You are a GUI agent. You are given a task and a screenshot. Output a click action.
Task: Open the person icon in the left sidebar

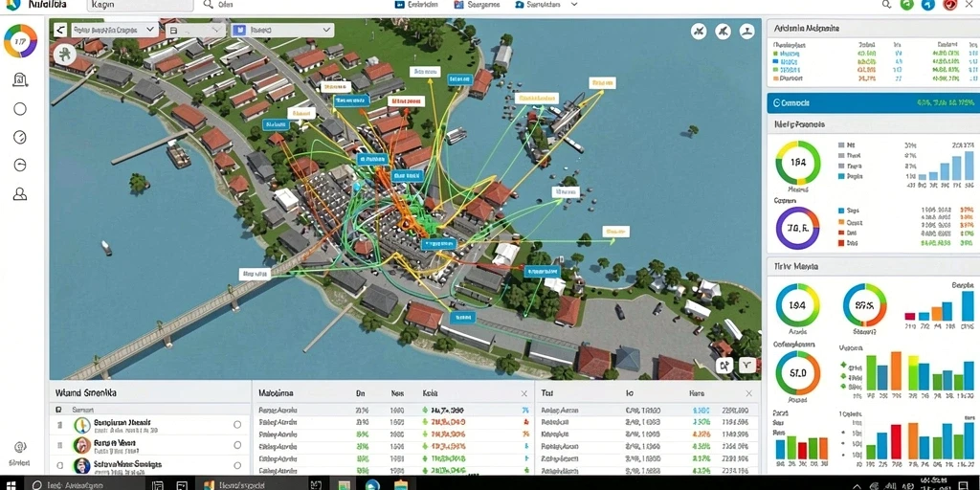click(20, 194)
